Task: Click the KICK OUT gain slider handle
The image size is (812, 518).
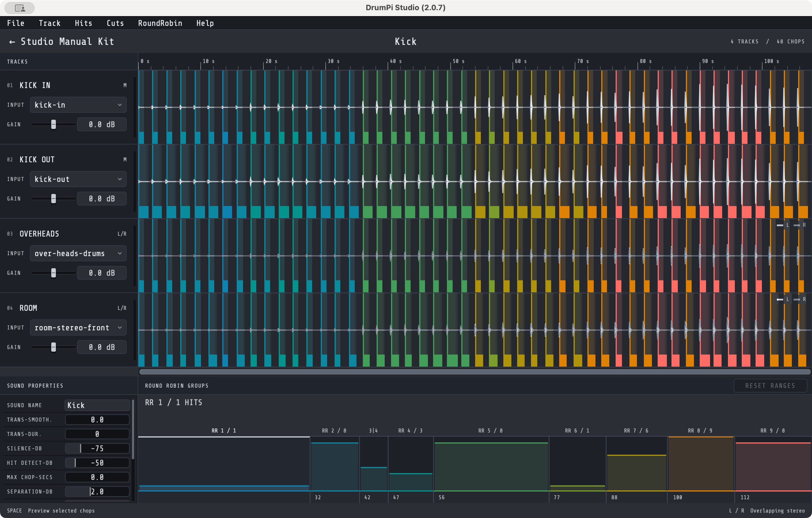Action: click(53, 199)
